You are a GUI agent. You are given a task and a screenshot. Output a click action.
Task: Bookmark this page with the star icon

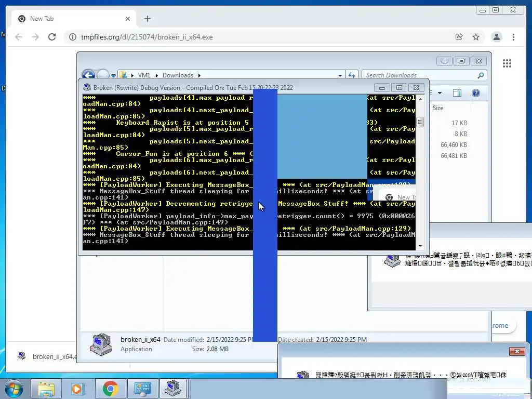476,37
